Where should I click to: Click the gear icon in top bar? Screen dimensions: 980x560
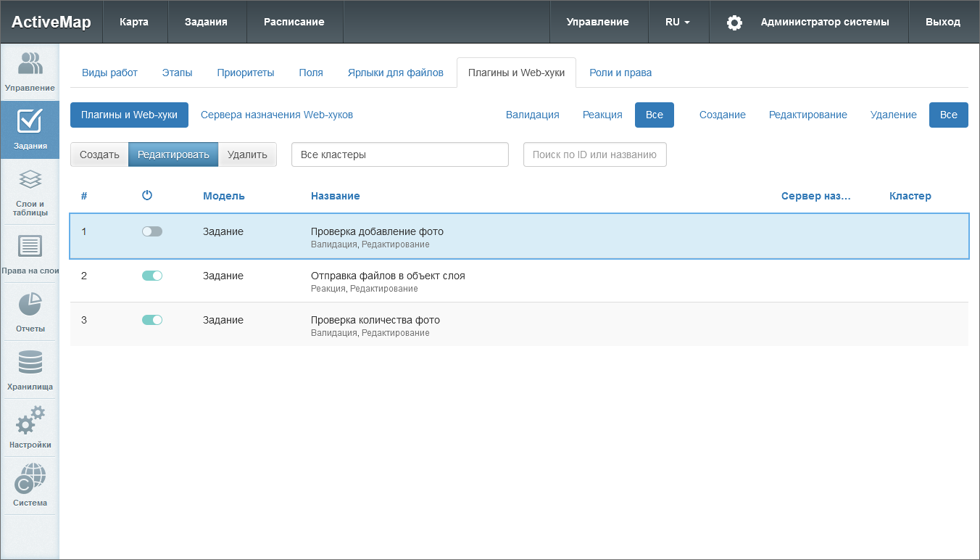[x=734, y=22]
